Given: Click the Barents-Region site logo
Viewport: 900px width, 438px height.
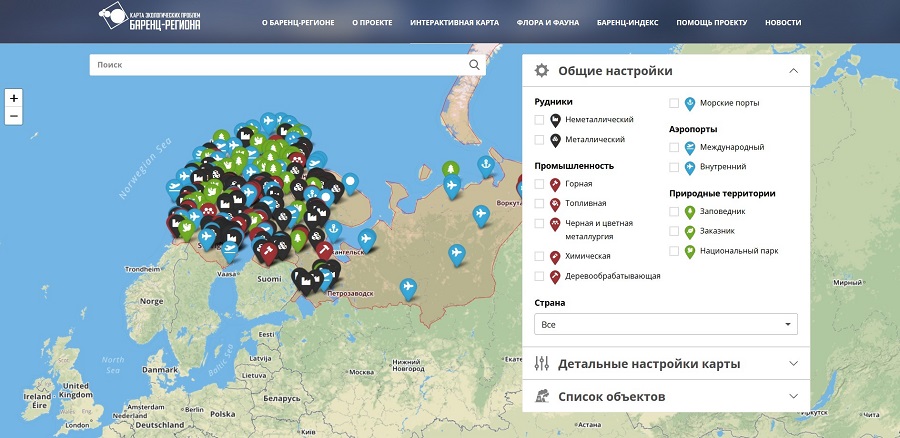Looking at the screenshot, I should pos(149,18).
